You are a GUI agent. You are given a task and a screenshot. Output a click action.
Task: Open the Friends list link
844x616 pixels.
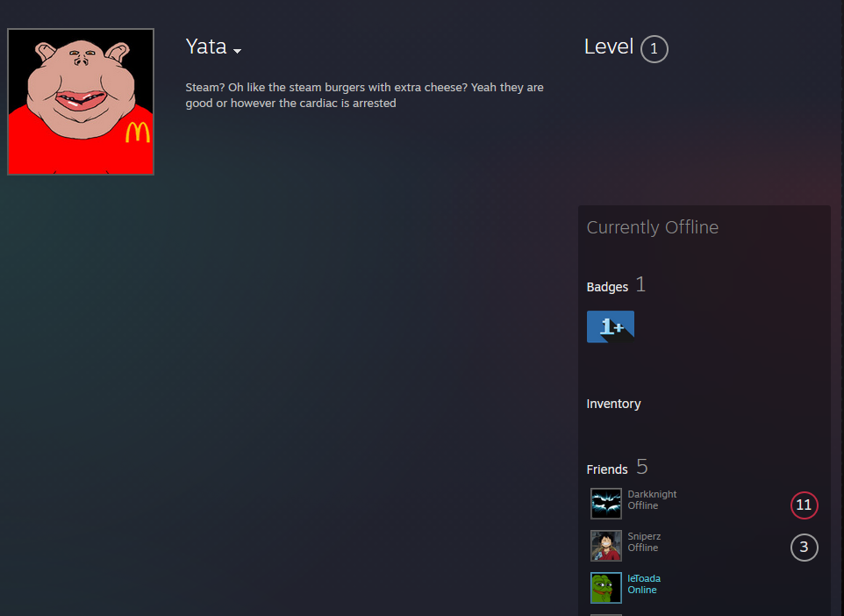point(607,469)
